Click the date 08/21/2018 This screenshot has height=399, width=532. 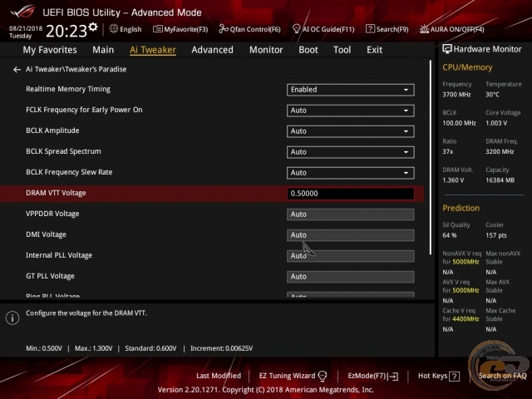pos(26,28)
